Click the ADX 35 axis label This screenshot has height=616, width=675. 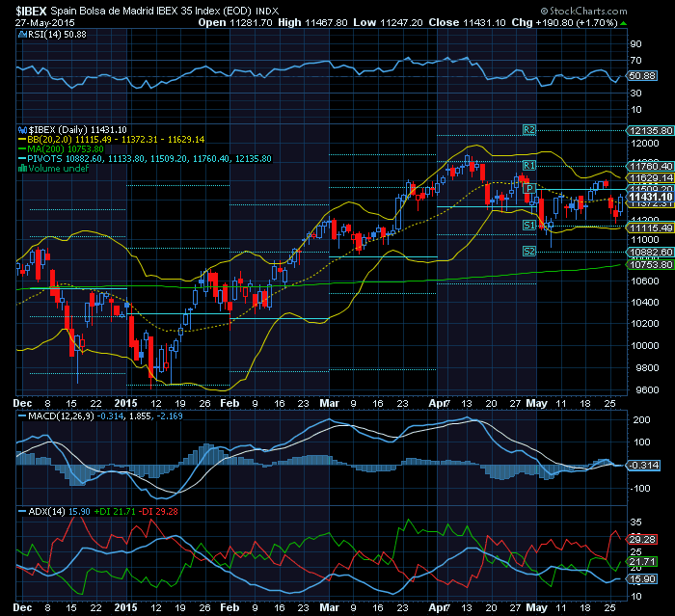pyautogui.click(x=635, y=522)
